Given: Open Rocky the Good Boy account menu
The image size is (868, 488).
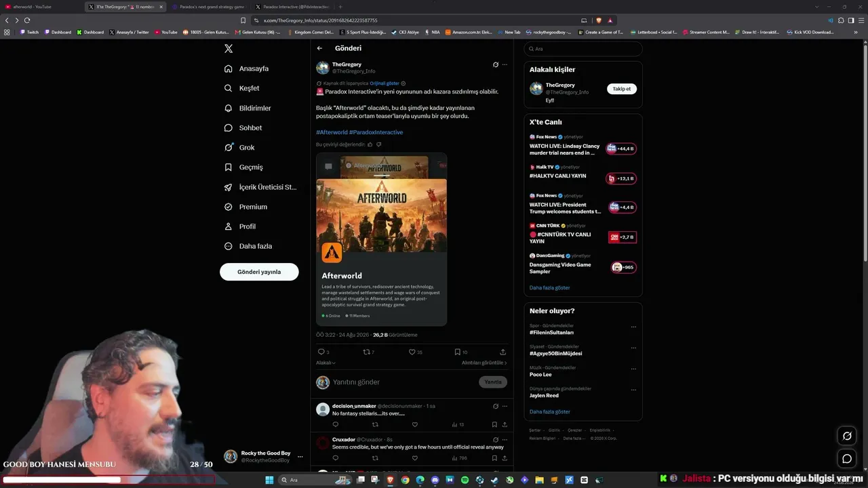Looking at the screenshot, I should point(264,456).
